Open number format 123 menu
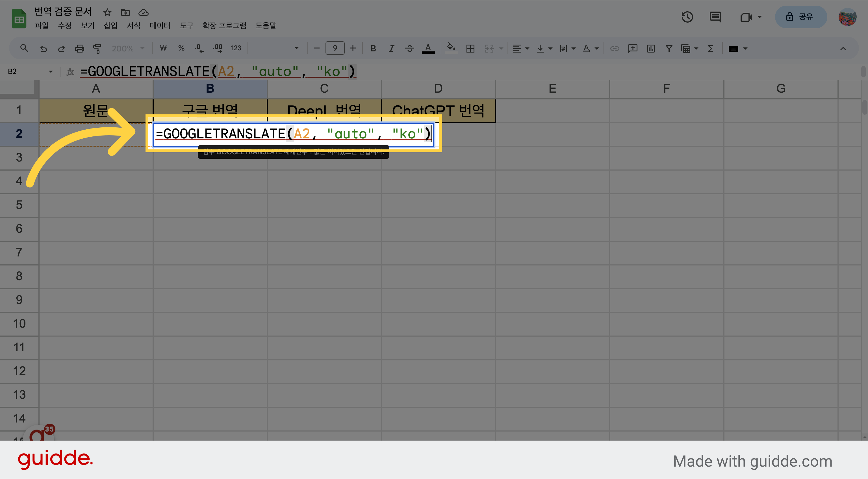This screenshot has width=868, height=479. [x=236, y=48]
